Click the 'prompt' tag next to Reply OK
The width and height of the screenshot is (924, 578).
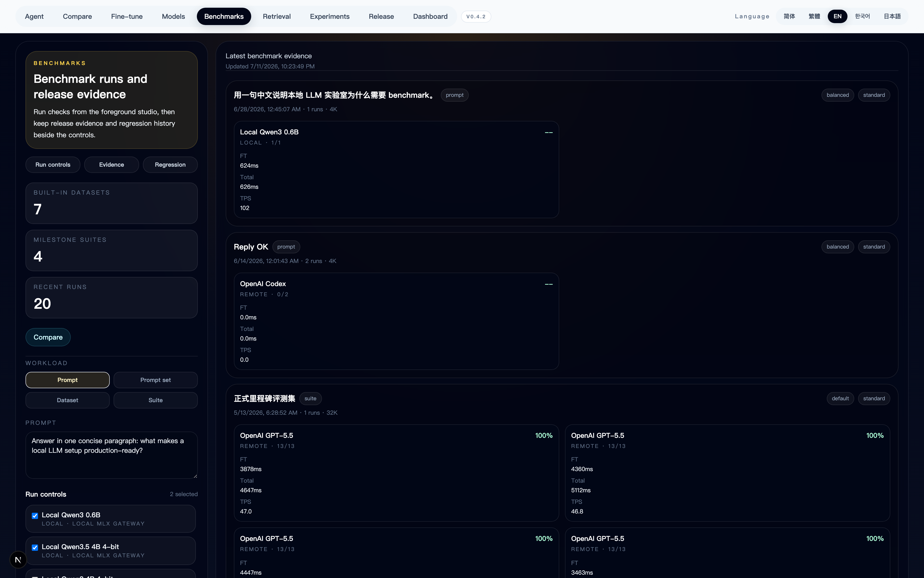(286, 247)
